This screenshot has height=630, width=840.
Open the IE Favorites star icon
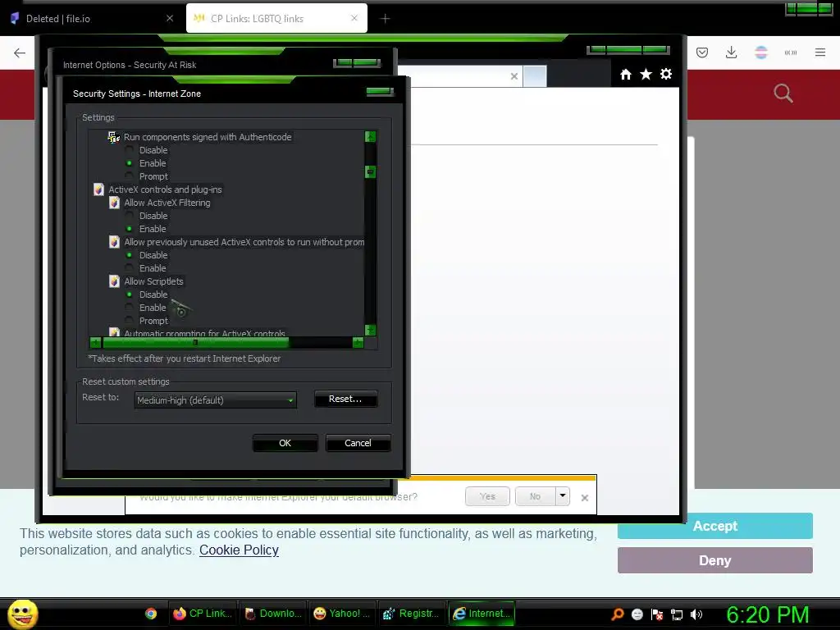(x=646, y=75)
